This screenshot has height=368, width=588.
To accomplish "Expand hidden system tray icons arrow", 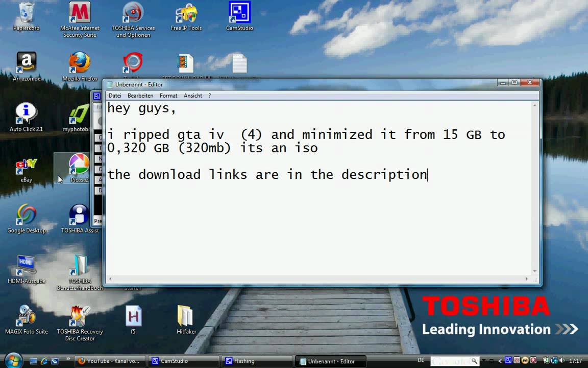I will click(500, 361).
